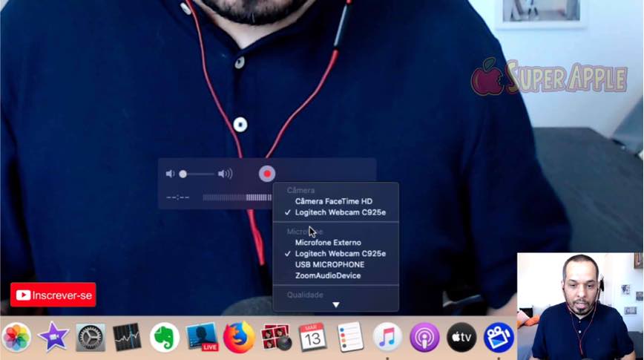Start recording with the red record button

[x=267, y=174]
